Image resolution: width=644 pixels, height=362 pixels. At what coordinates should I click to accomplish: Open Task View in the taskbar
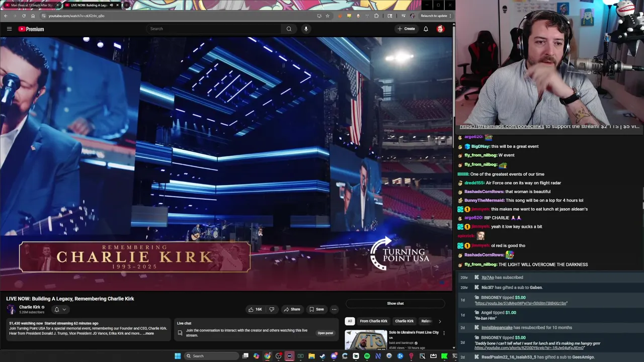[x=245, y=356]
